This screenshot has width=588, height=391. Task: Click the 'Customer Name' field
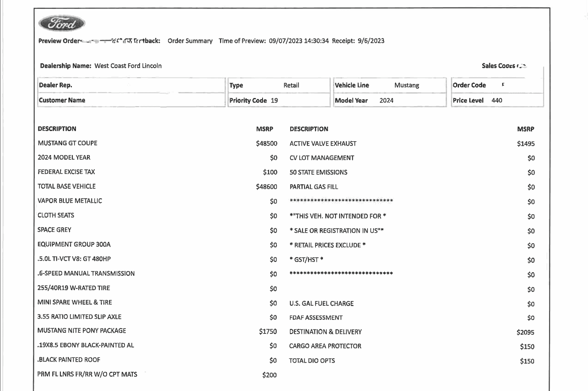131,100
